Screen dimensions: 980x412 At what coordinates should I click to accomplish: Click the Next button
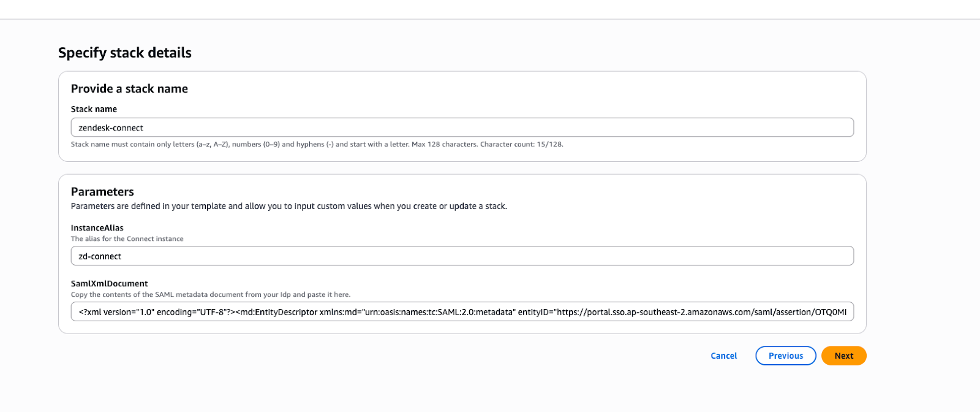tap(843, 356)
